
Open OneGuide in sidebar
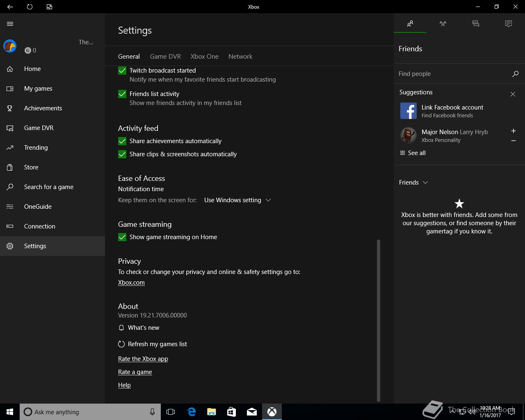pos(52,207)
